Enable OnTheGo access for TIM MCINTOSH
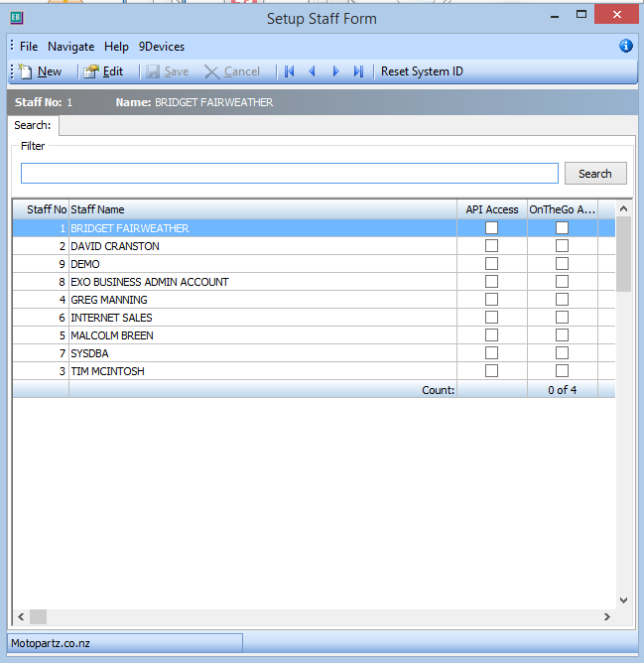The width and height of the screenshot is (644, 663). [x=562, y=371]
